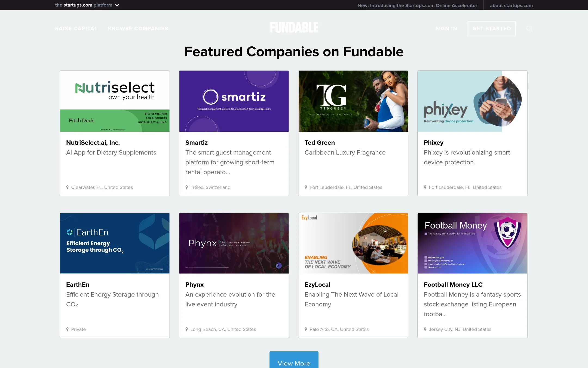The width and height of the screenshot is (588, 368).
Task: Click NutriSelect.ai, Inc. company title
Action: coord(93,143)
